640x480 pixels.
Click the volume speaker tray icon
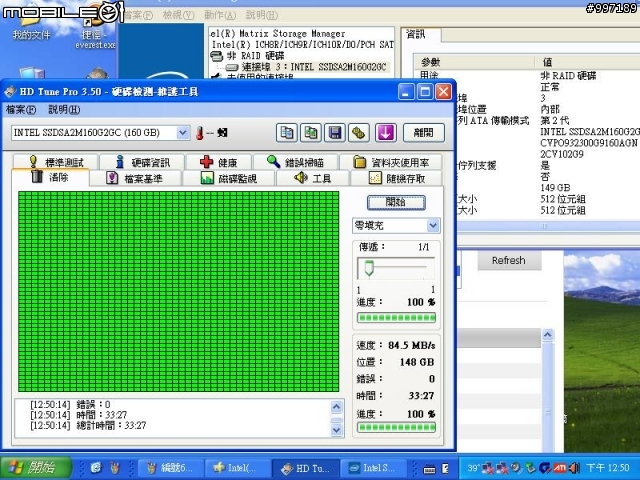pos(574,468)
